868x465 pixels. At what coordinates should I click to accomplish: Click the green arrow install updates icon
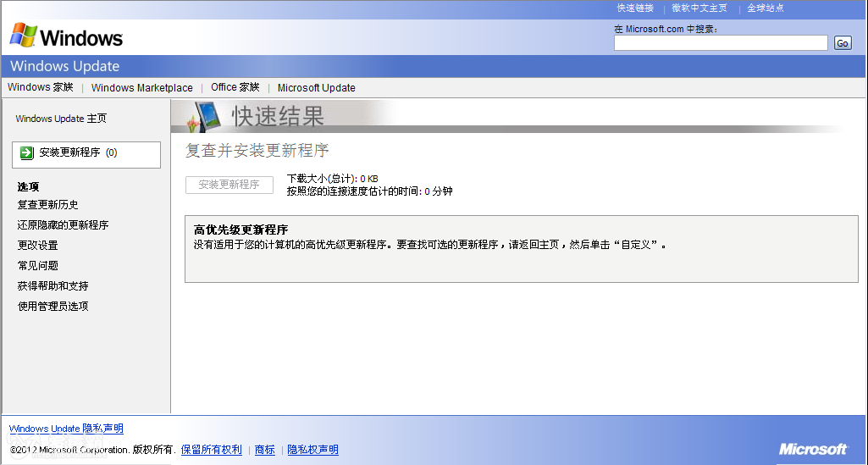[x=26, y=152]
